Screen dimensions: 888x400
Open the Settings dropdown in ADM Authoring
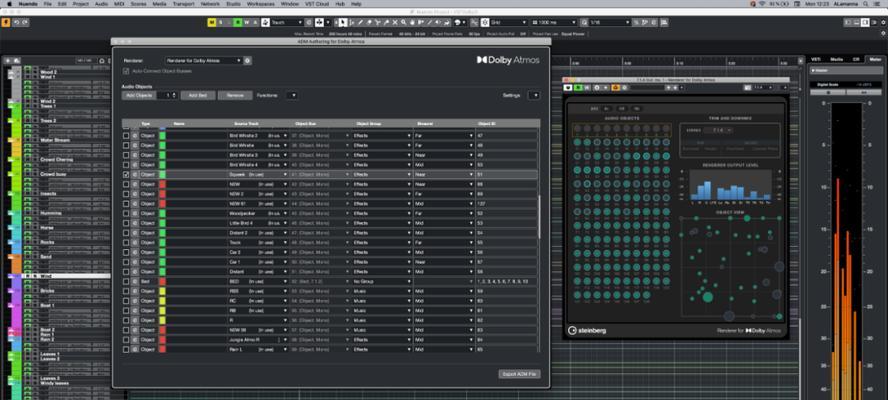point(533,96)
